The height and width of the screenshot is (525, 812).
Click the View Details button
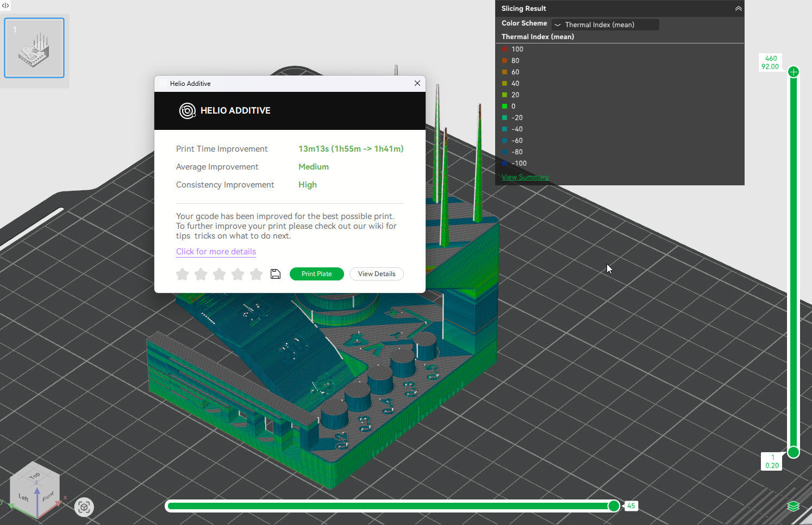(x=376, y=273)
